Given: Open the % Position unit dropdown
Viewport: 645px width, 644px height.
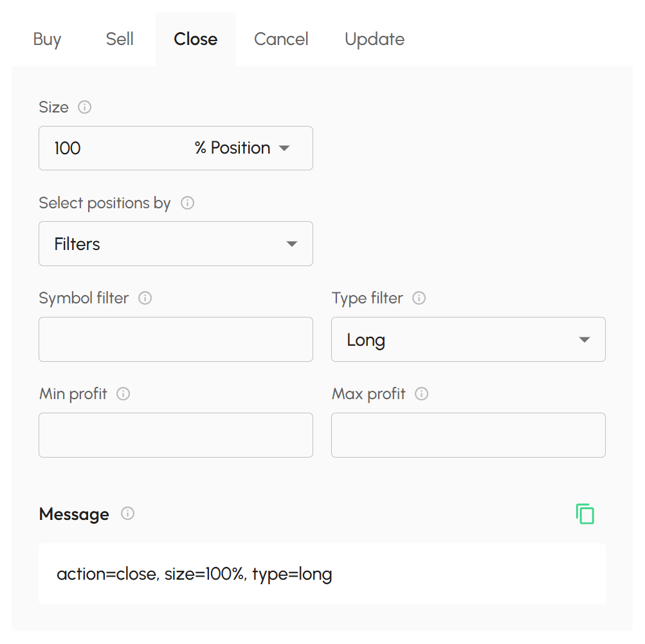Looking at the screenshot, I should (x=242, y=148).
